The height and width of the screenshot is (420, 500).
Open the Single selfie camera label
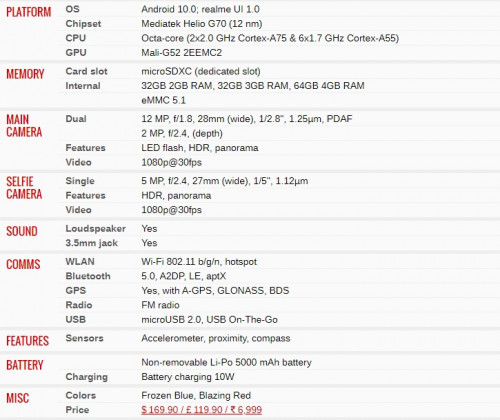(80, 181)
